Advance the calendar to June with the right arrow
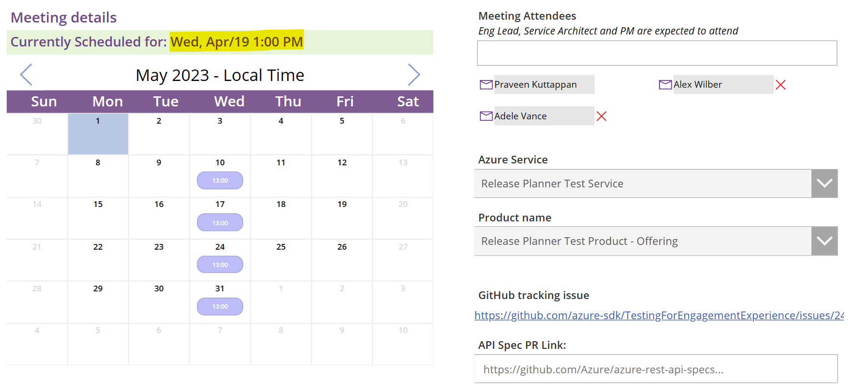This screenshot has width=868, height=392. 415,74
